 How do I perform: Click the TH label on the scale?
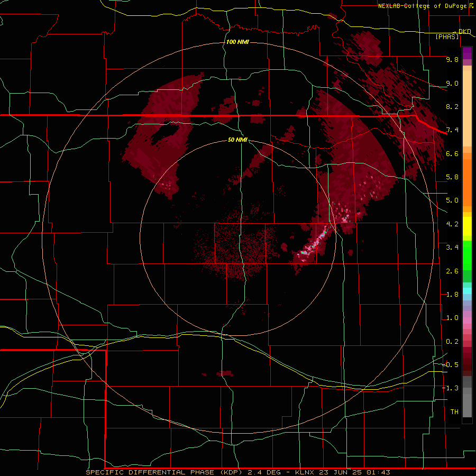click(454, 412)
